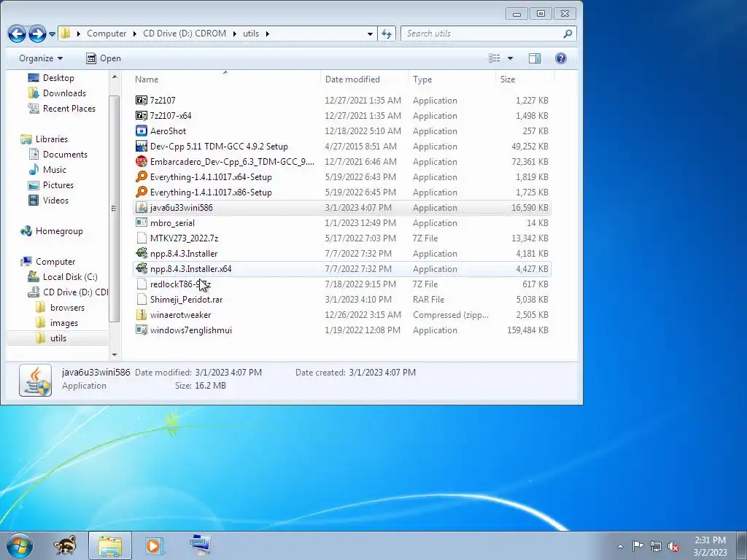Expand the arrow after Computer in address bar
747x560 pixels.
[135, 34]
